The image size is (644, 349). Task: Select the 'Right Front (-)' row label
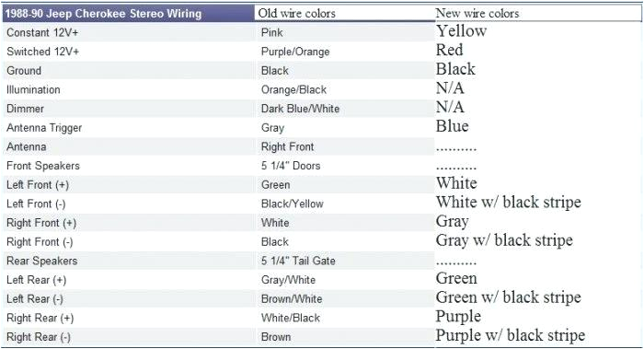[40, 241]
